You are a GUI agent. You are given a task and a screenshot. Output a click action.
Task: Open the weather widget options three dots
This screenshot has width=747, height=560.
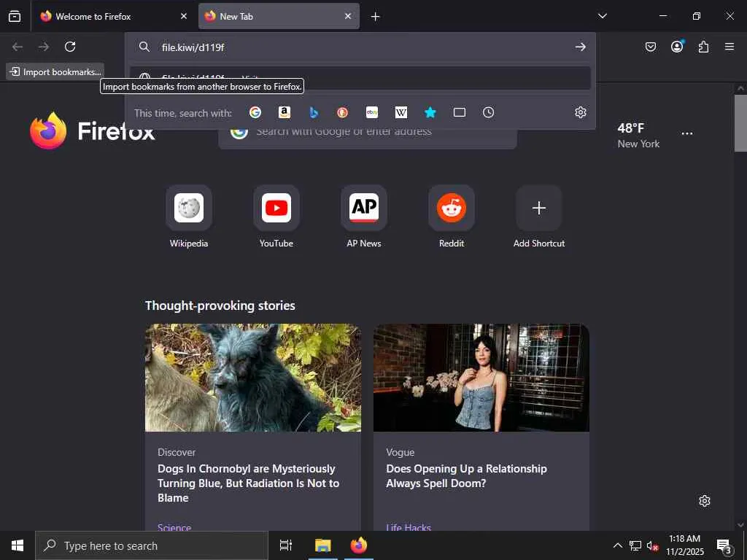pos(687,133)
